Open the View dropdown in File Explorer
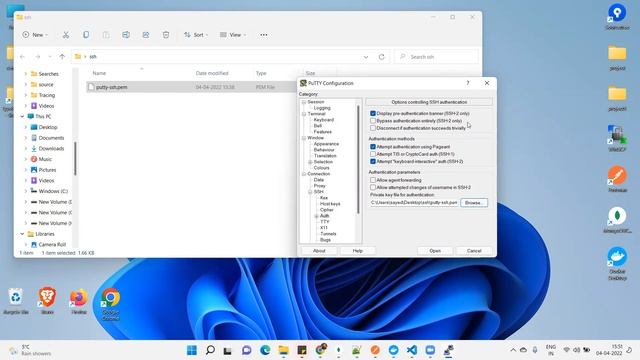 click(233, 35)
